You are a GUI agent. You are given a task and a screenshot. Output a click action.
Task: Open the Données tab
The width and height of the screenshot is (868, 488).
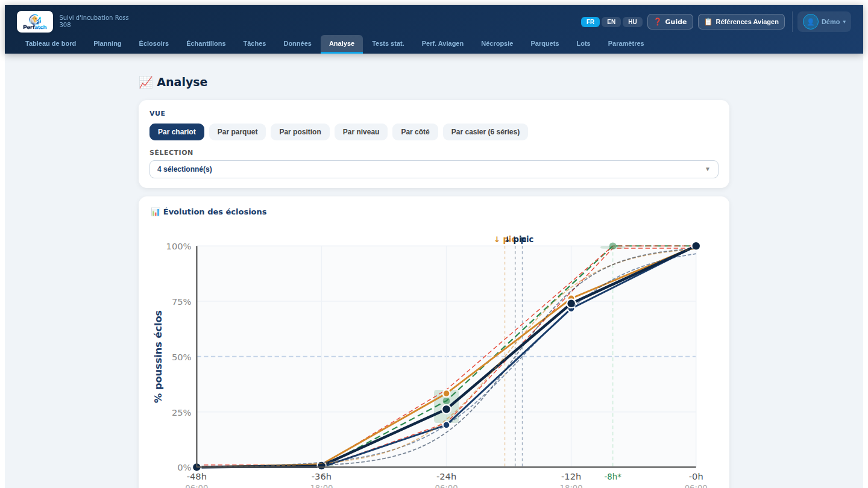(x=298, y=43)
